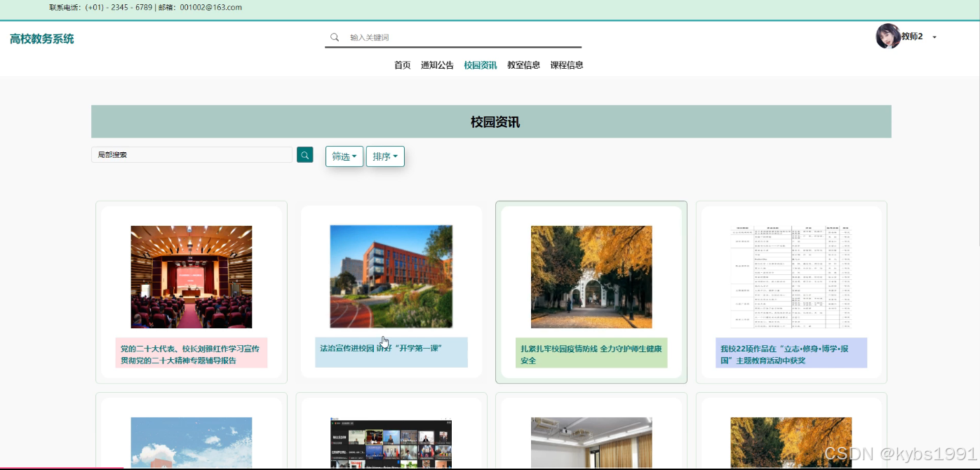Open the 课程信息 menu item
The image size is (980, 470).
coord(567,65)
